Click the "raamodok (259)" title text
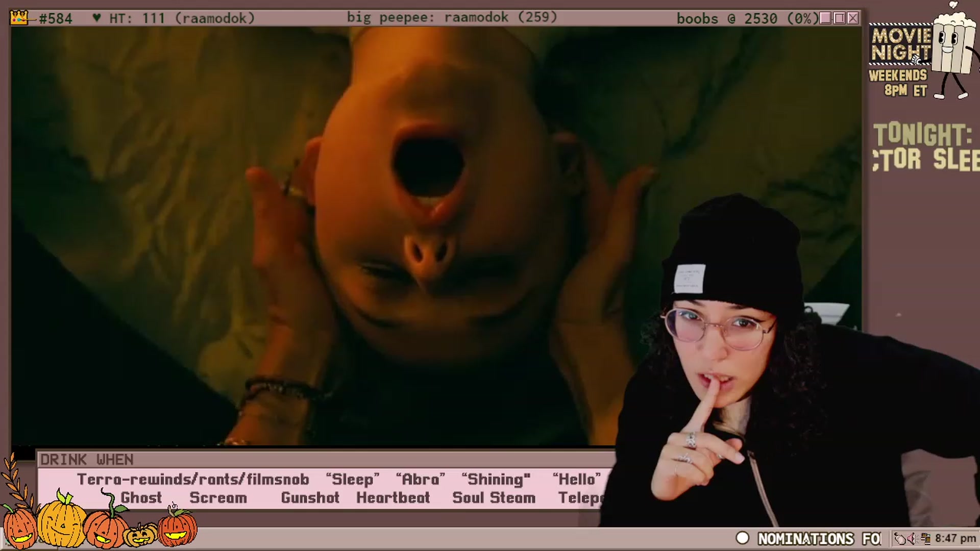The height and width of the screenshot is (551, 980). point(501,17)
